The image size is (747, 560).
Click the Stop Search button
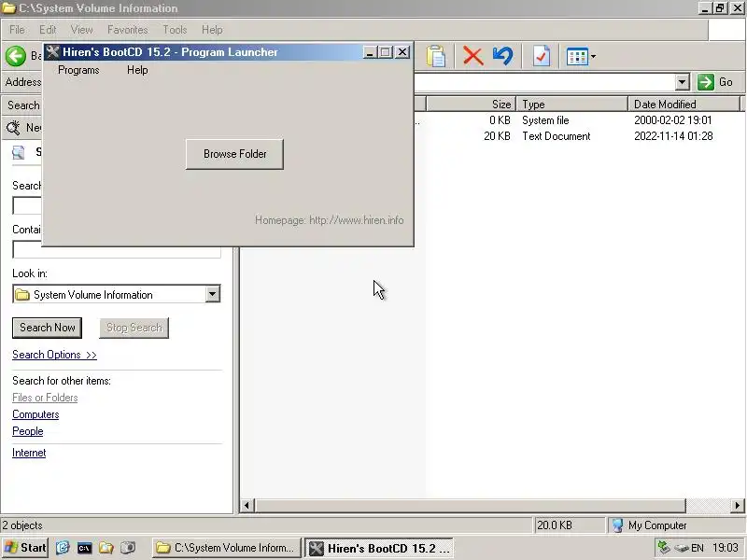click(x=134, y=328)
